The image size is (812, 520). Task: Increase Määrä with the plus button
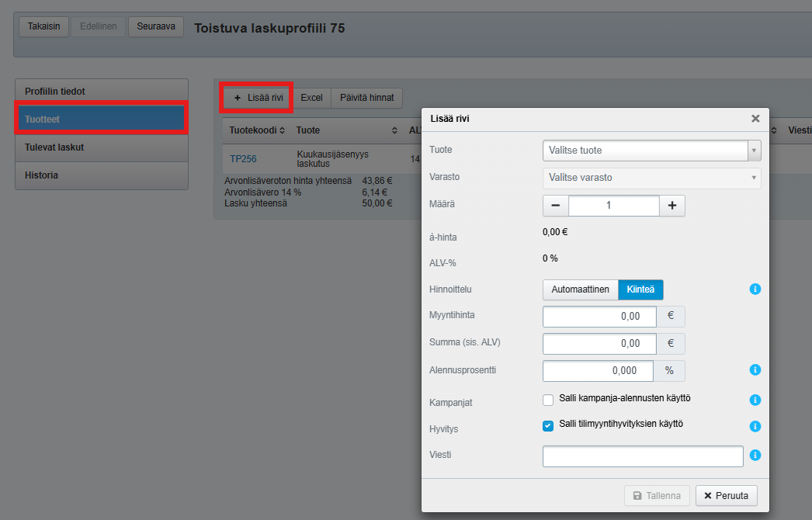[671, 206]
